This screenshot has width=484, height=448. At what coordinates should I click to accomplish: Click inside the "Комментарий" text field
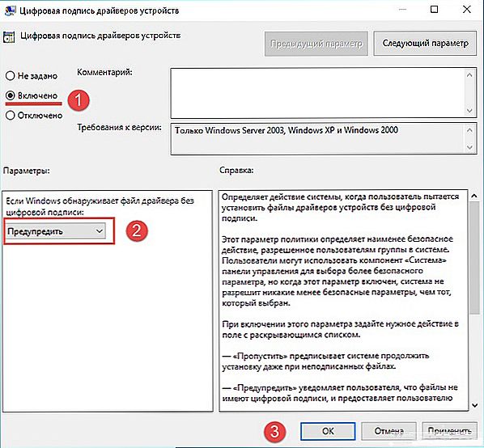point(318,93)
